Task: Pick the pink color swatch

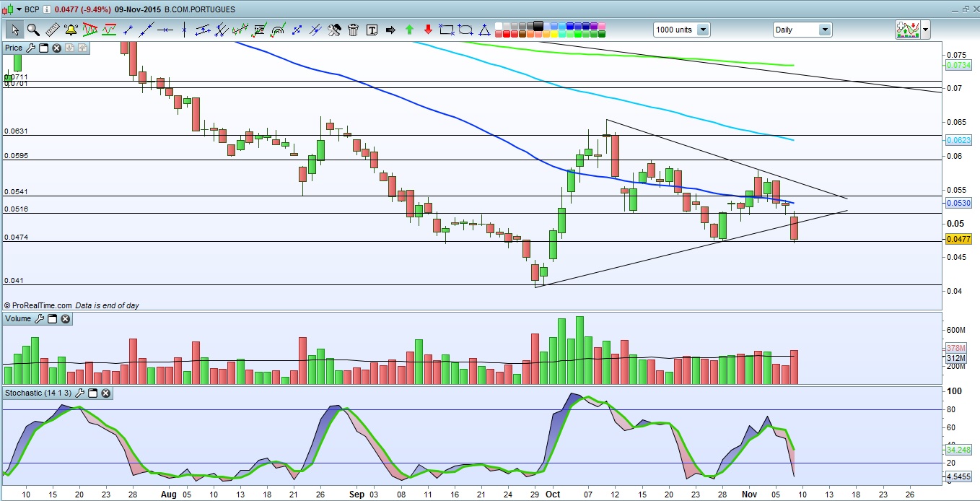Action: 602,26
